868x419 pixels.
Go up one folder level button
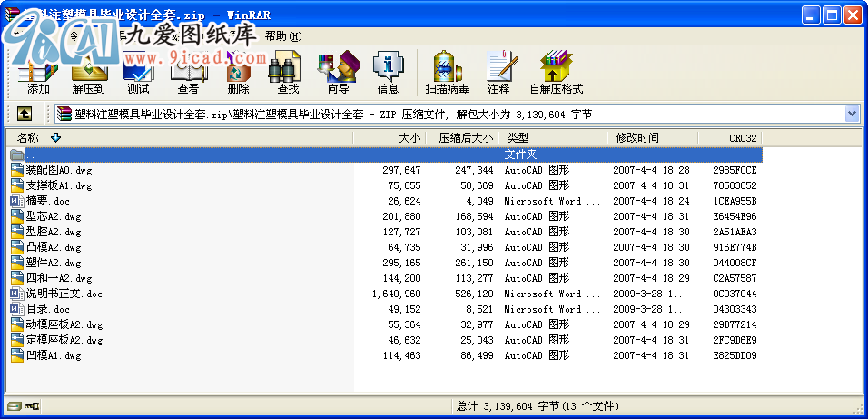(25, 114)
